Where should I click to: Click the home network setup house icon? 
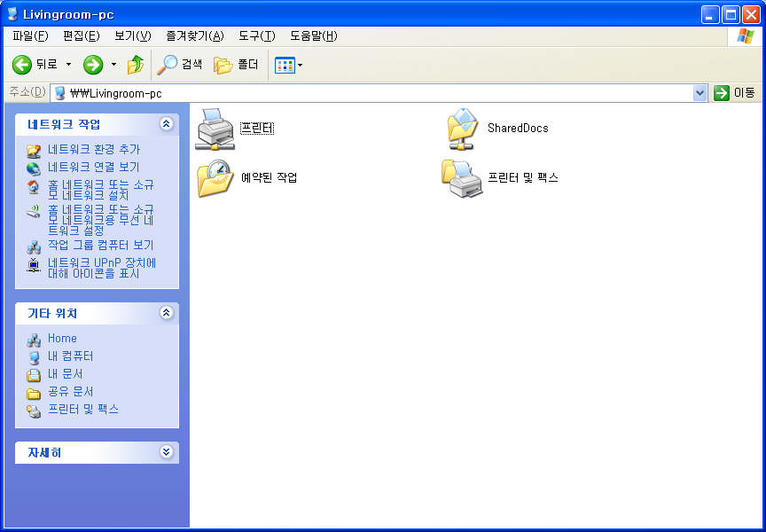coord(33,186)
